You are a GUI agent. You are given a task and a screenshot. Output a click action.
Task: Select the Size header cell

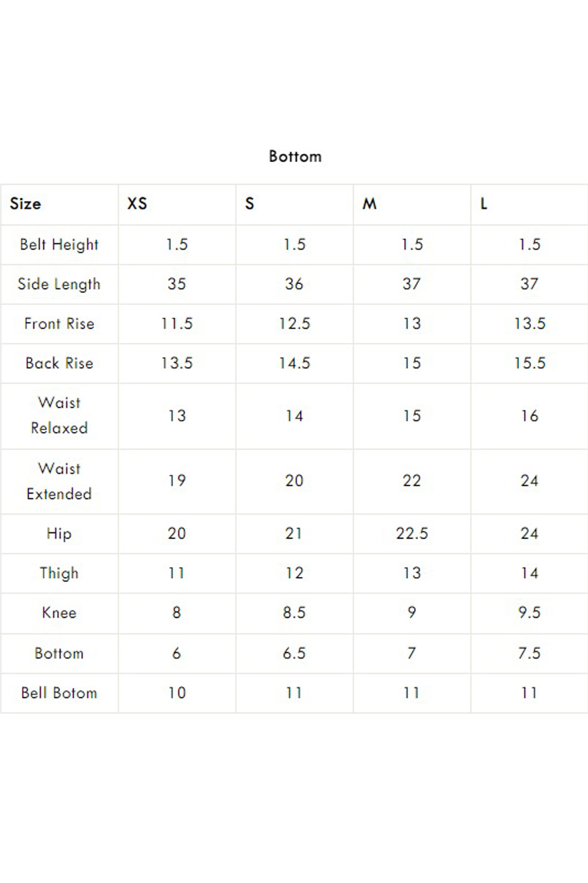(25, 204)
